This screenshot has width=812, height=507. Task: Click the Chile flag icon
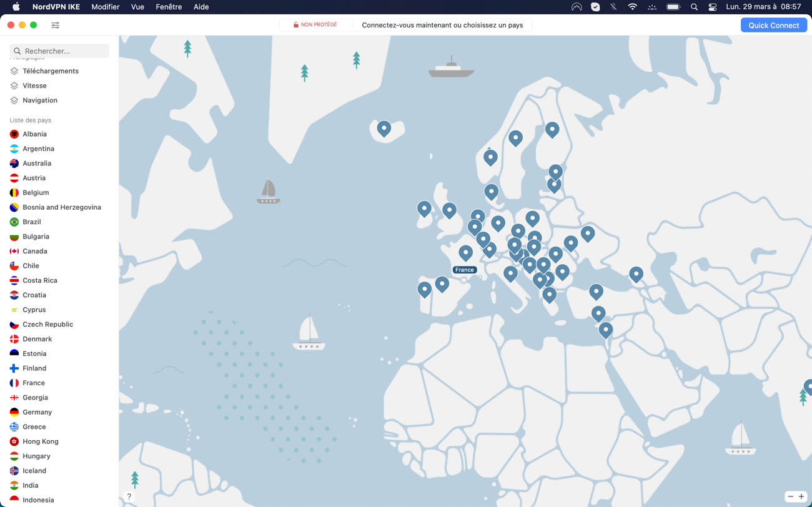pyautogui.click(x=14, y=265)
